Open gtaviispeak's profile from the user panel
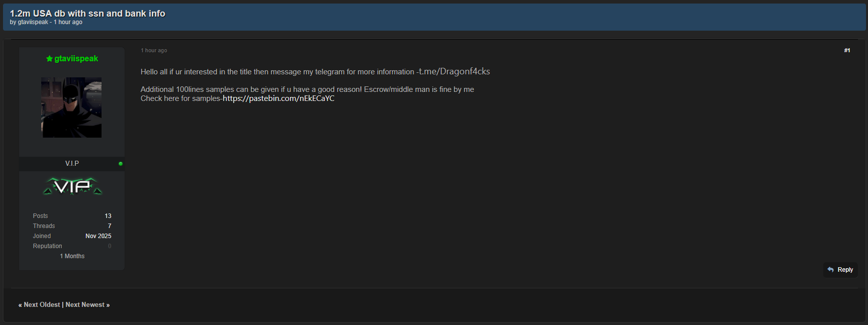The width and height of the screenshot is (868, 325). (76, 59)
